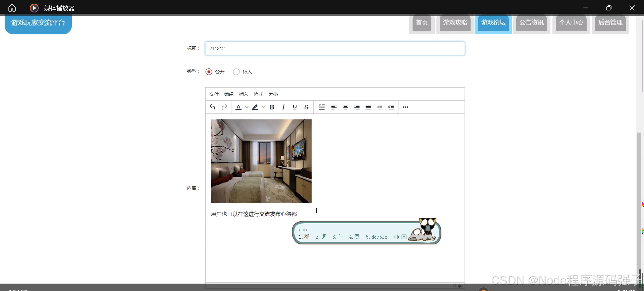
Task: Choose IME candidate 1 都
Action: tap(304, 237)
